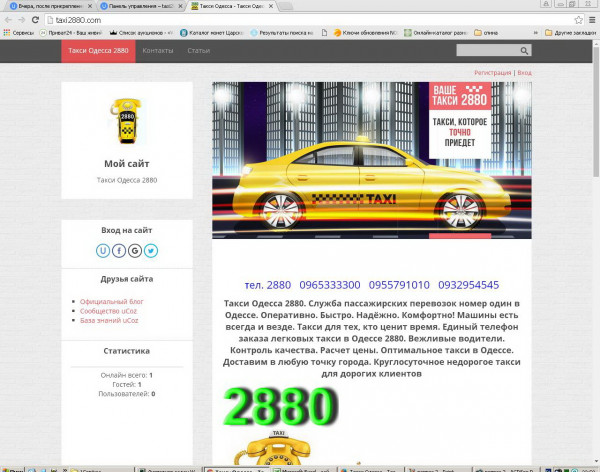Click the browser back arrow
The width and height of the screenshot is (600, 472).
[x=8, y=19]
